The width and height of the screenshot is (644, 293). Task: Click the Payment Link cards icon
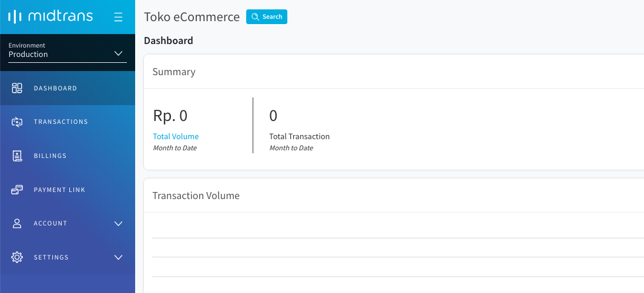click(x=17, y=190)
